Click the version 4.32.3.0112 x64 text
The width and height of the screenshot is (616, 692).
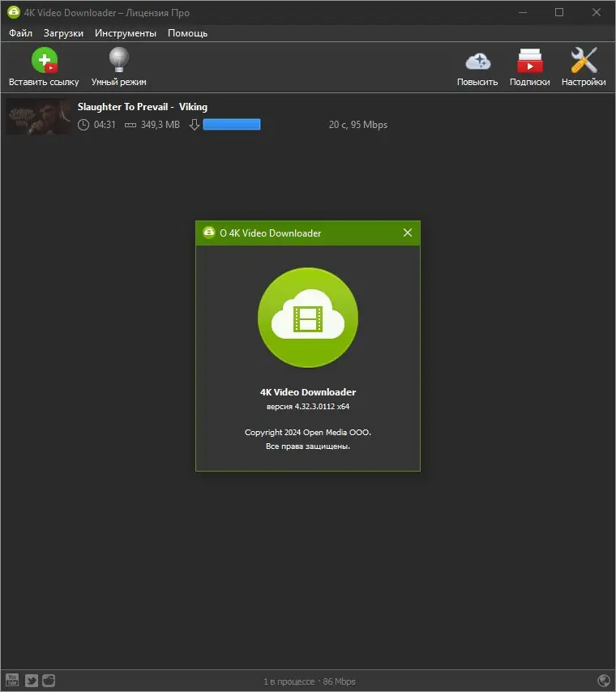tap(308, 407)
